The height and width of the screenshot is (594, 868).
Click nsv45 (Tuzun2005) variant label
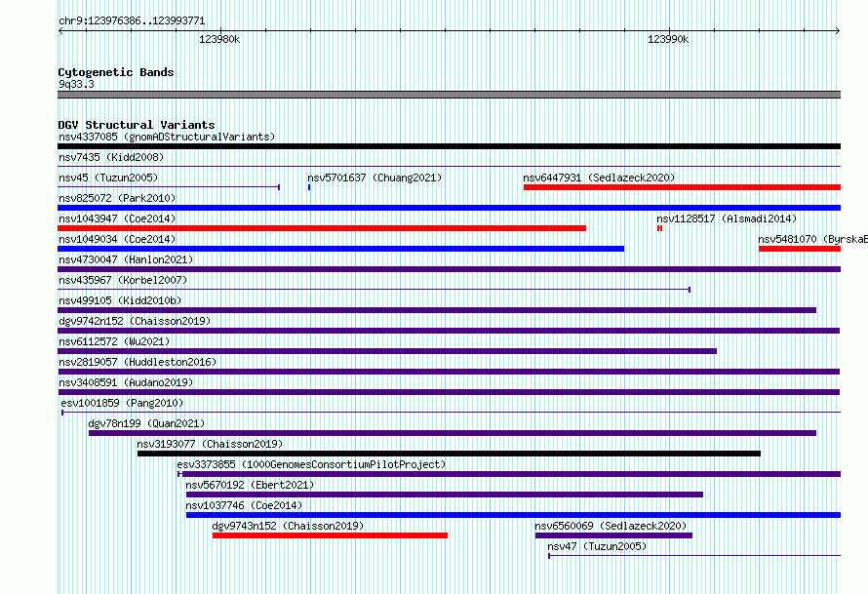108,178
